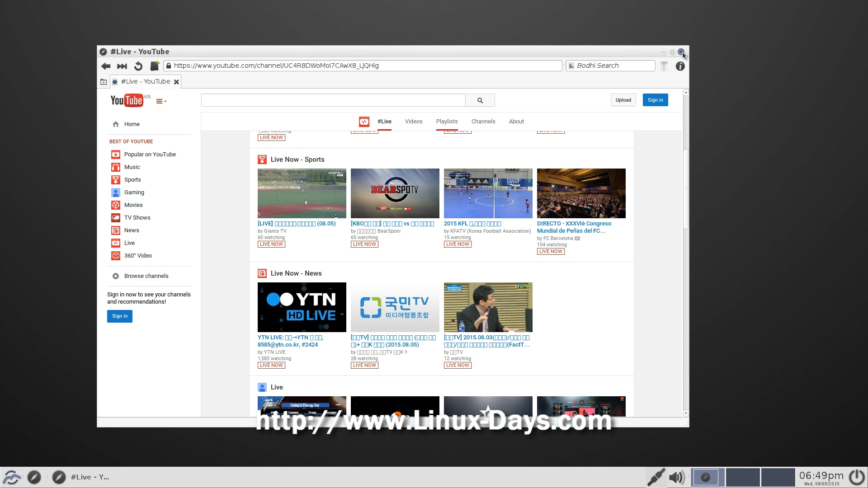The height and width of the screenshot is (488, 868).
Task: Switch to the Channels tab
Action: [483, 122]
